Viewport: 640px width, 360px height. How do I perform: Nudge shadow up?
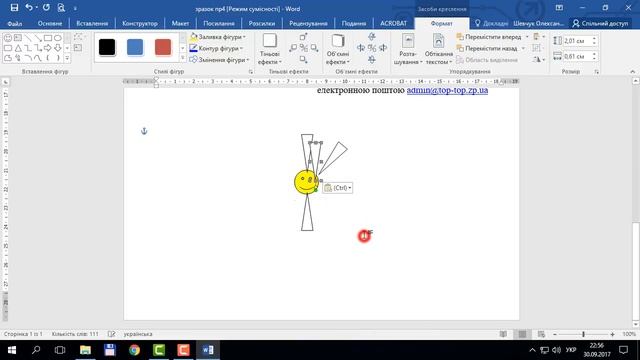[303, 37]
